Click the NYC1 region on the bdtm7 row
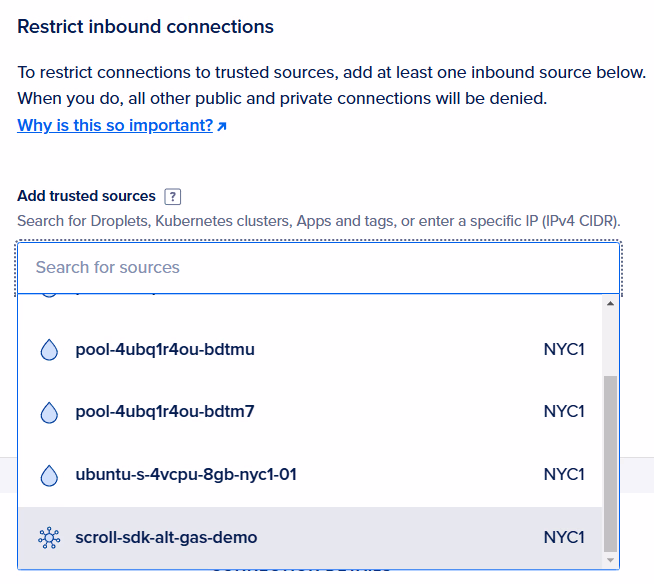The height and width of the screenshot is (584, 654). [x=564, y=412]
